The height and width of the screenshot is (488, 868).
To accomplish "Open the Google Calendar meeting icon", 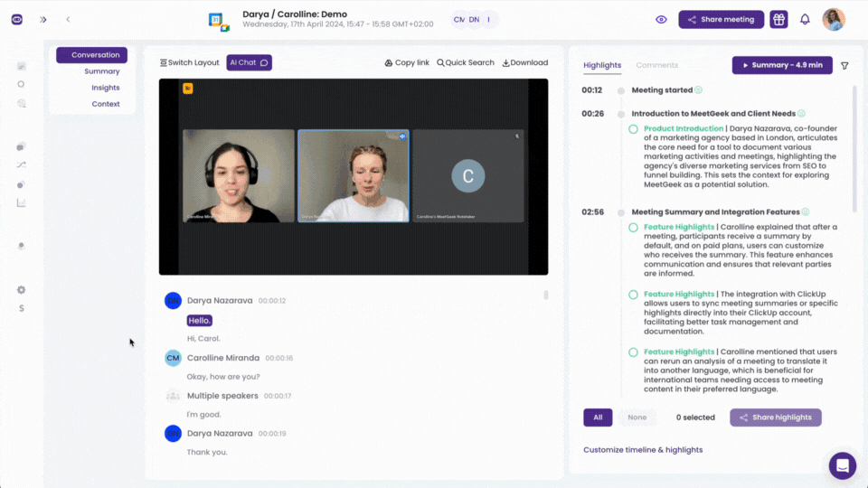I will click(219, 22).
